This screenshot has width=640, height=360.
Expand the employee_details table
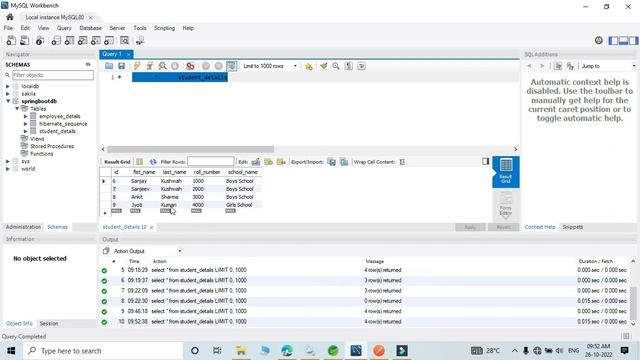(x=26, y=116)
